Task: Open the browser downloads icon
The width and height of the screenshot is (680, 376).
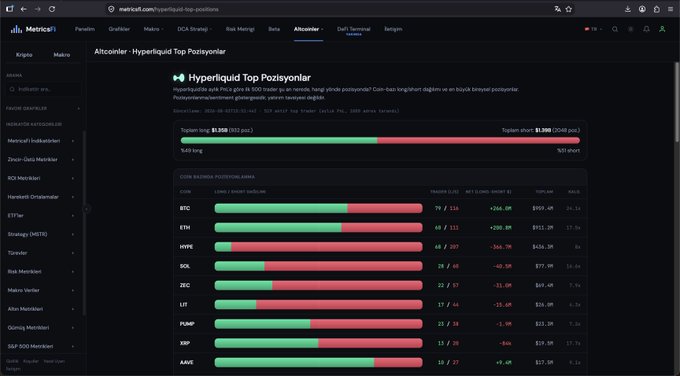Action: point(628,9)
